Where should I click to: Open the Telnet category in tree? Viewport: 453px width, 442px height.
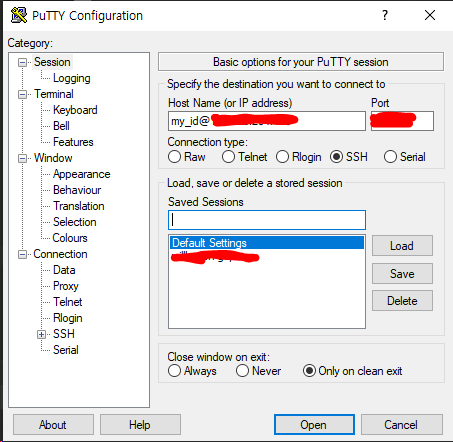coord(68,302)
